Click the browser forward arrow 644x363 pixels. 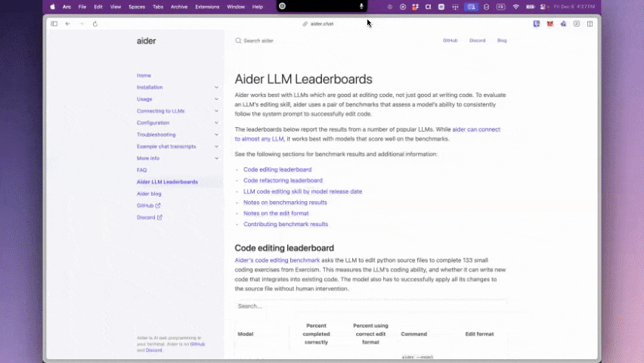point(82,24)
